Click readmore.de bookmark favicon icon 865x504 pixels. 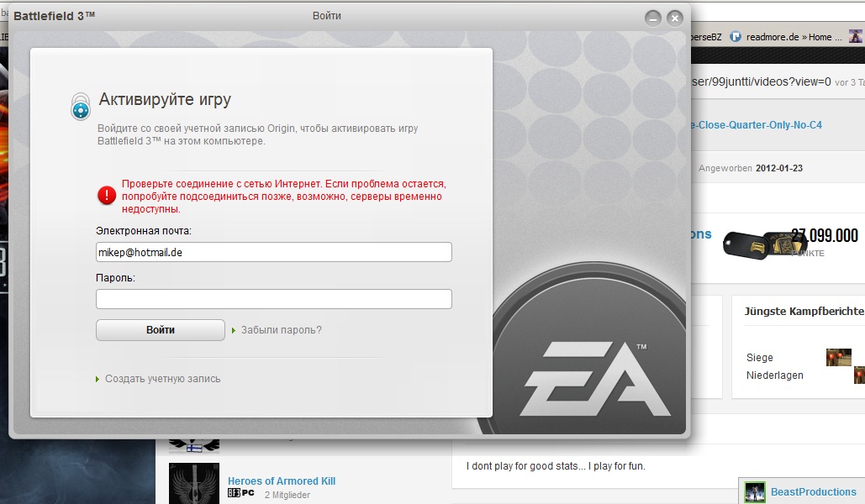(x=736, y=37)
